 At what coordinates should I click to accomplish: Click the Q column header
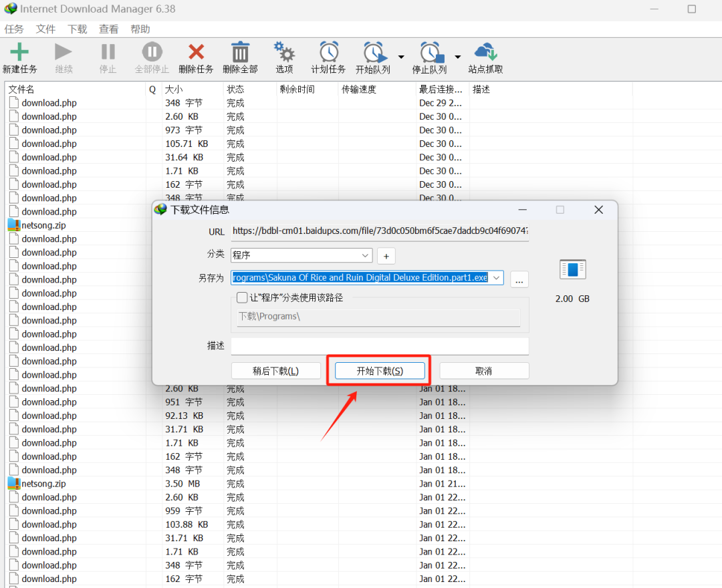(x=154, y=90)
